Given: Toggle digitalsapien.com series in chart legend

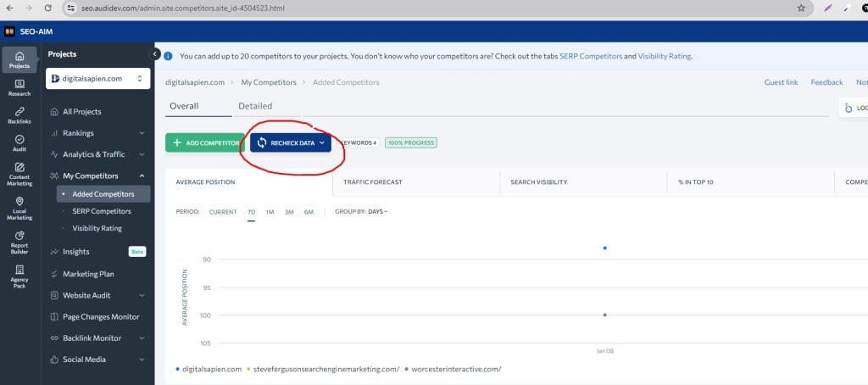Looking at the screenshot, I should [x=211, y=369].
